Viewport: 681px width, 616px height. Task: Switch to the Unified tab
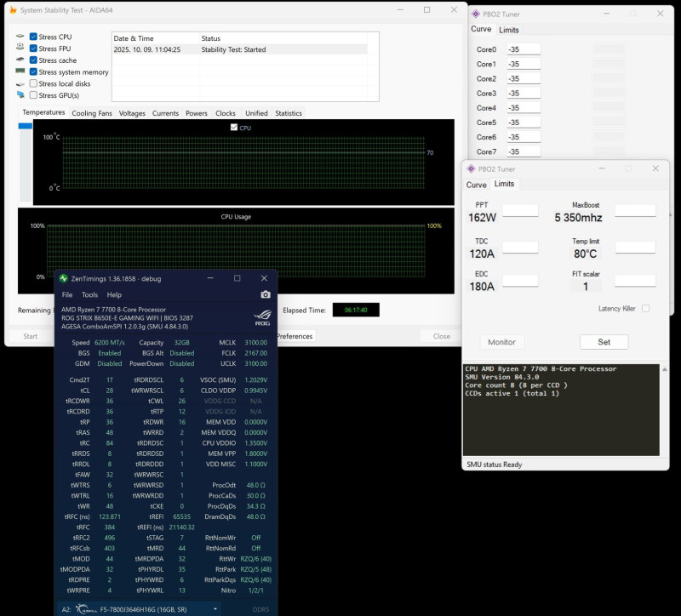256,113
